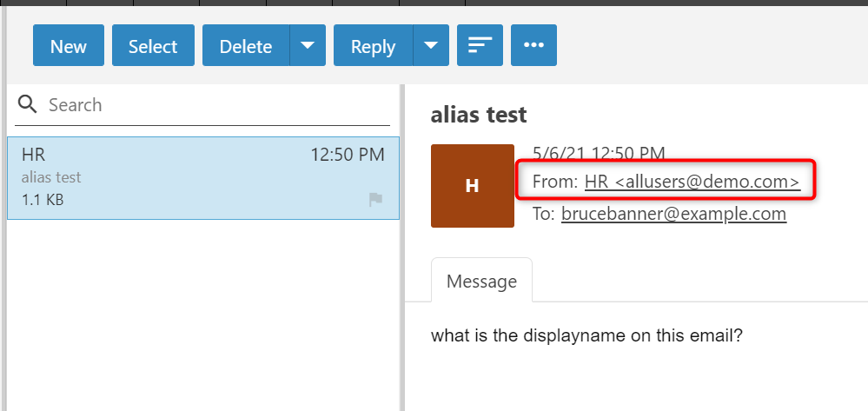Screen dimensions: 868x411
Task: Switch to the Message tab
Action: tap(481, 281)
